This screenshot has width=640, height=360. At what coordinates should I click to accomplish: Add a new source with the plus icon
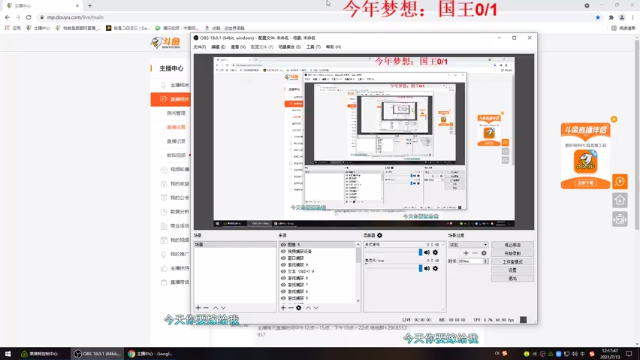(283, 308)
